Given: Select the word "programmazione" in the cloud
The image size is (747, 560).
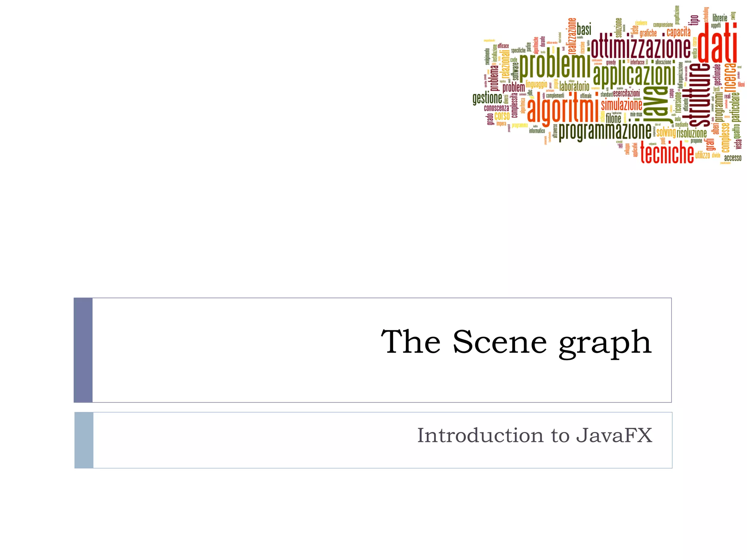Looking at the screenshot, I should pos(605,132).
